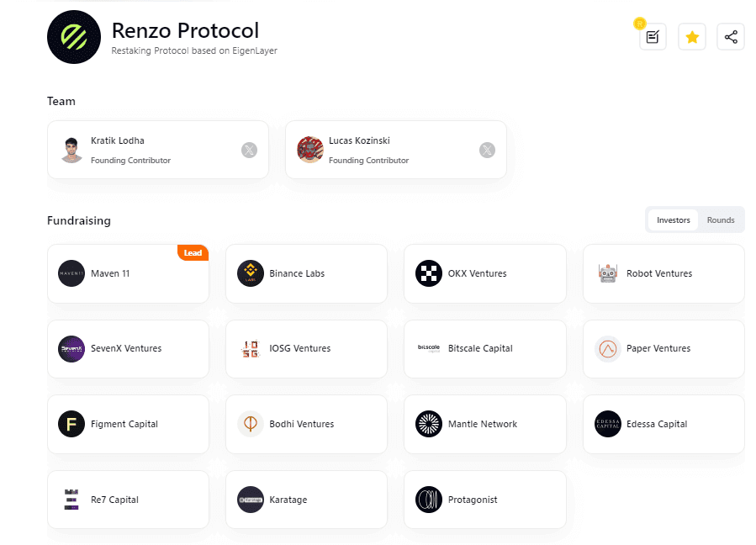Click the Edessa Capital logo icon
The height and width of the screenshot is (545, 756).
tap(608, 424)
